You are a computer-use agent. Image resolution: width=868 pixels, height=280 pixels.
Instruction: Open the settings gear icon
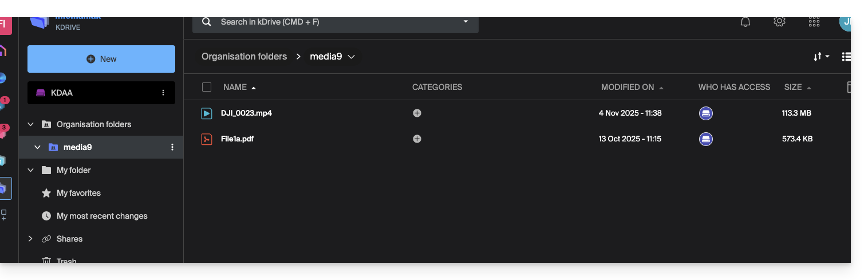[x=779, y=22]
